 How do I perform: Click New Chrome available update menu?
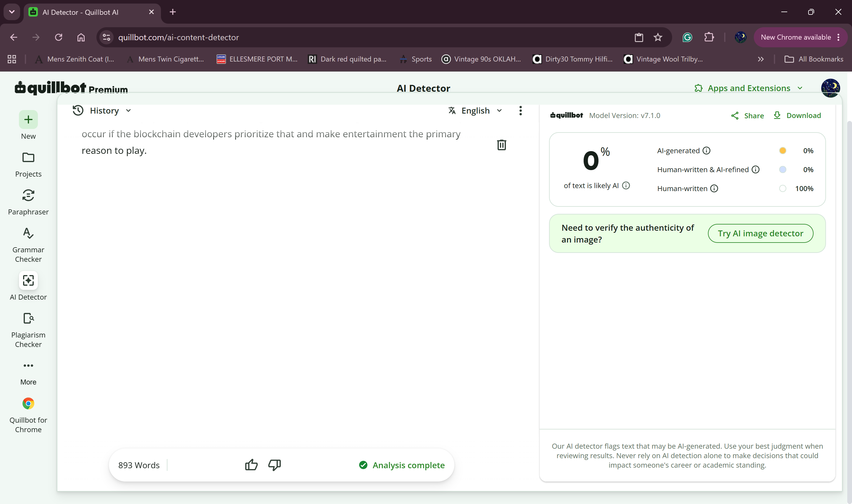tap(801, 37)
